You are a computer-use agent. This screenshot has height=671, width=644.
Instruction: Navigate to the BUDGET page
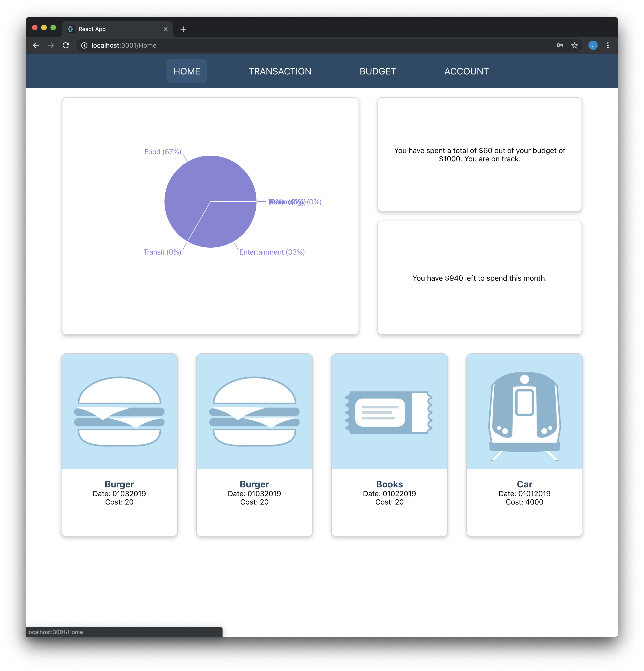[x=378, y=71]
